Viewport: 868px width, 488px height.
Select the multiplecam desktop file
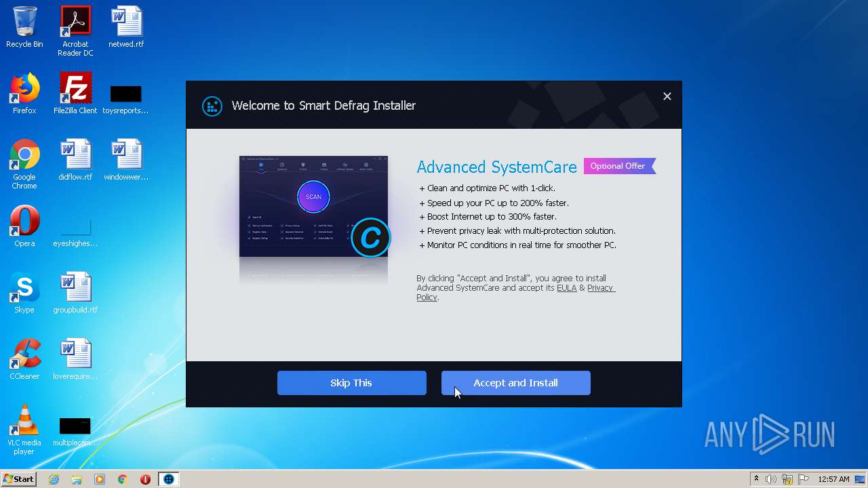pyautogui.click(x=75, y=432)
